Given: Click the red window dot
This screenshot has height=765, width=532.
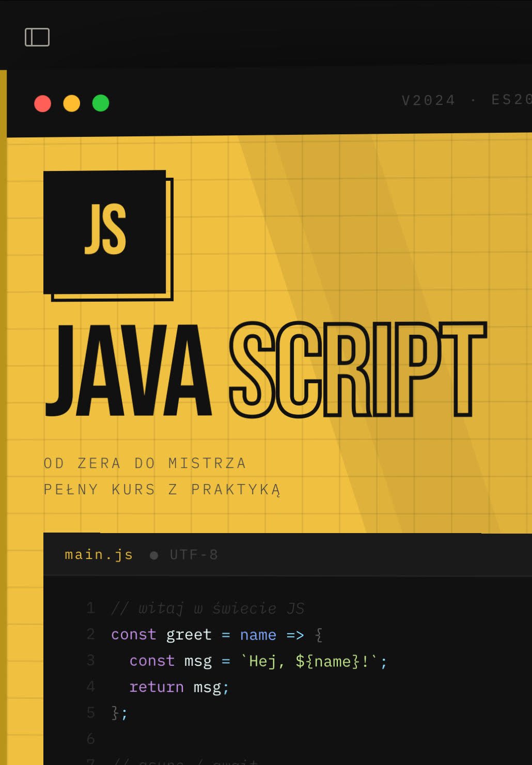Looking at the screenshot, I should point(43,103).
